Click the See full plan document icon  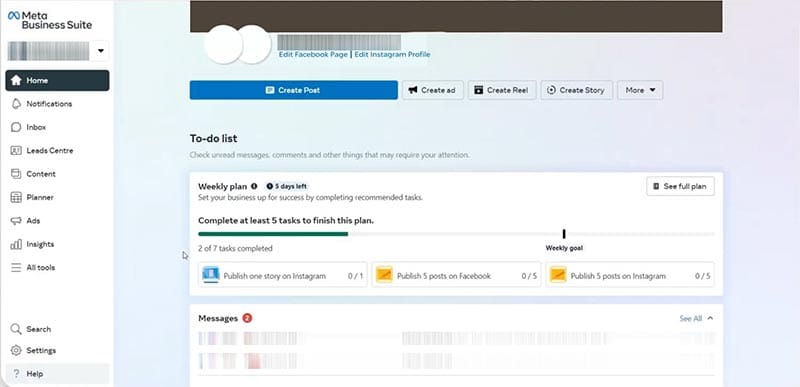[x=657, y=187]
